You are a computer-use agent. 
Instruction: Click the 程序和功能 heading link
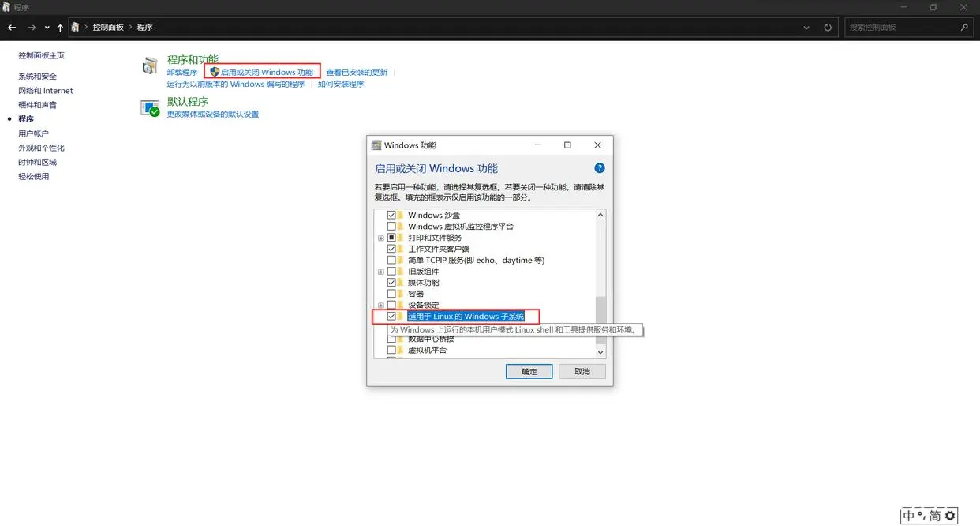[193, 59]
